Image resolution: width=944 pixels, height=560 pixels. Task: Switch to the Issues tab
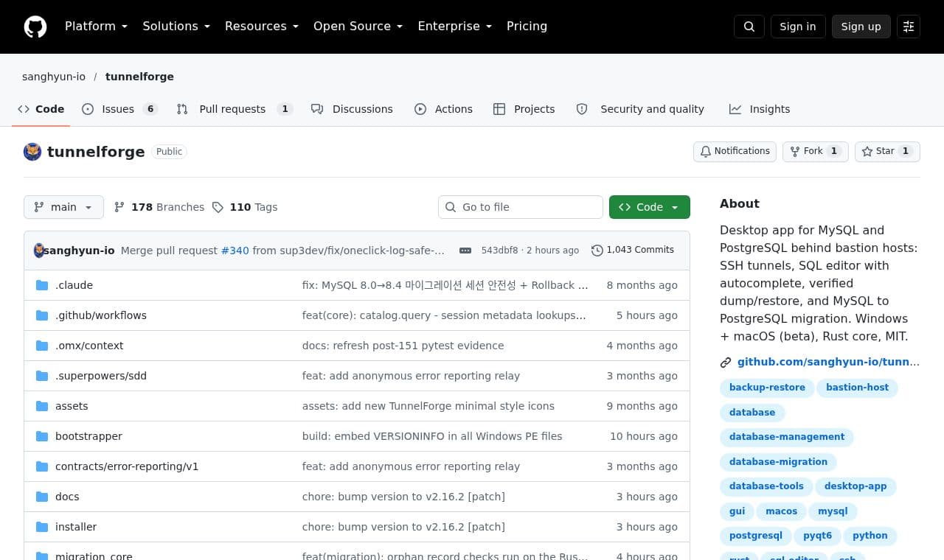coord(120,109)
